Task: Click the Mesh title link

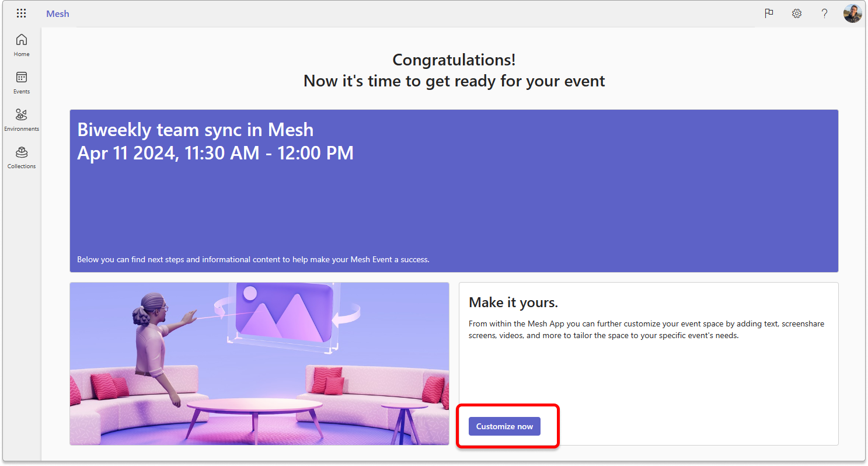Action: click(x=58, y=13)
